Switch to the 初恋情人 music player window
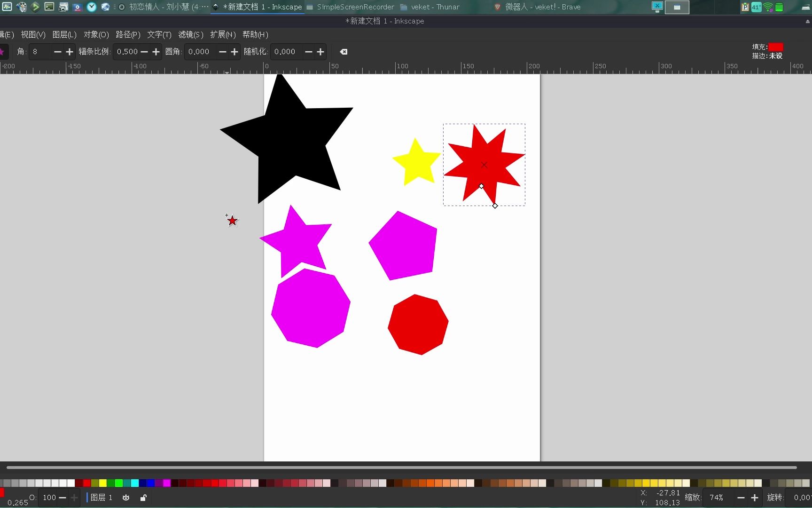The height and width of the screenshot is (508, 812). click(x=163, y=7)
